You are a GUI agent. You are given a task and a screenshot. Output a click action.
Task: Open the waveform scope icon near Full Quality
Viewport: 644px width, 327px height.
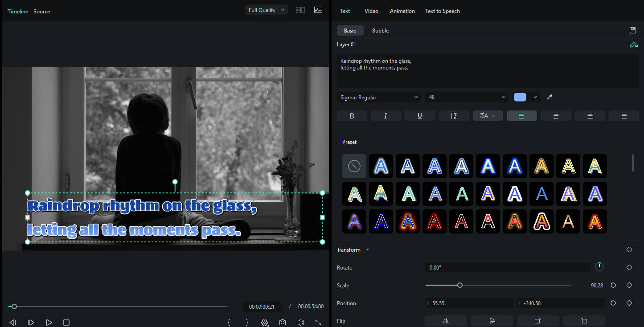[318, 9]
